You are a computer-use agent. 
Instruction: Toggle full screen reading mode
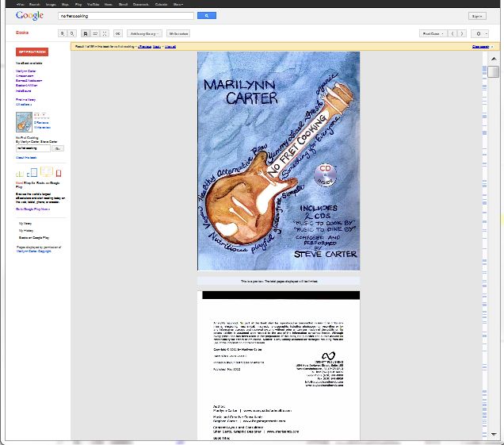click(105, 34)
